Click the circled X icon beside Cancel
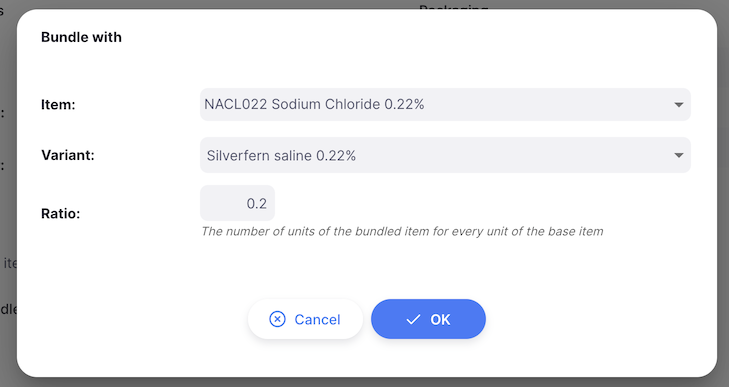The image size is (729, 387). (x=277, y=319)
